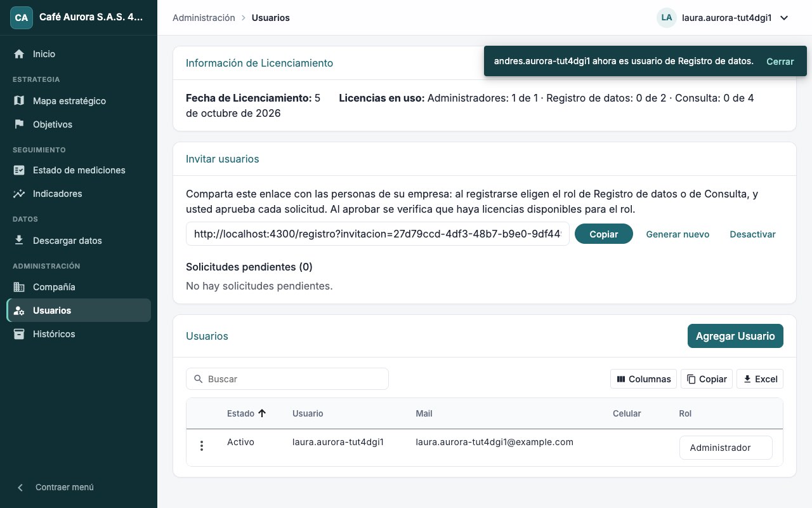Click the Buscar search input
Screen dimensions: 812x508
click(x=287, y=379)
